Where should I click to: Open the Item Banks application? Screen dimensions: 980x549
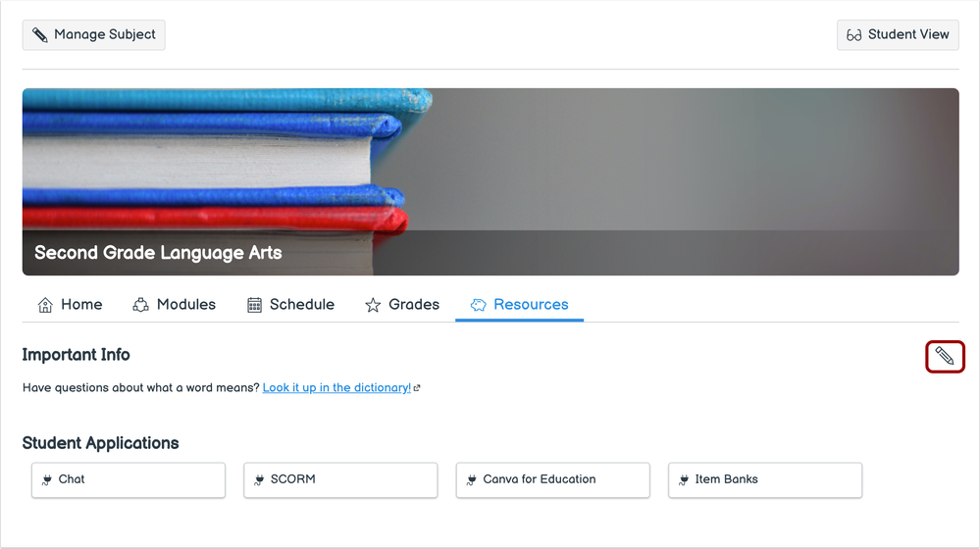point(764,480)
